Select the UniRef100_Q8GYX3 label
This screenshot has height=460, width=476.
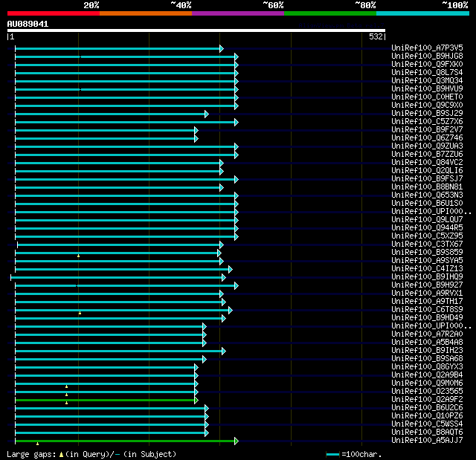click(x=427, y=367)
